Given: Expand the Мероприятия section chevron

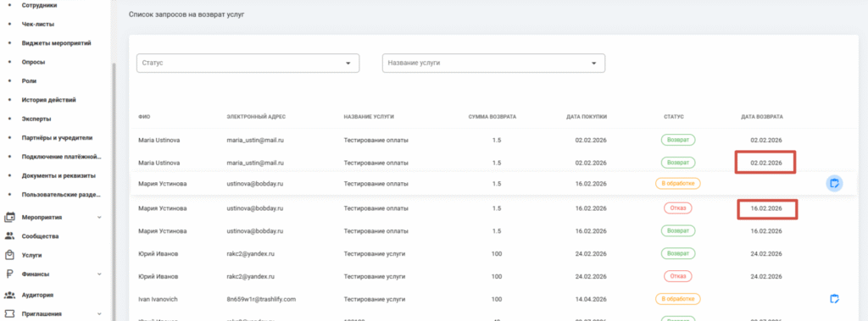Looking at the screenshot, I should [x=100, y=218].
